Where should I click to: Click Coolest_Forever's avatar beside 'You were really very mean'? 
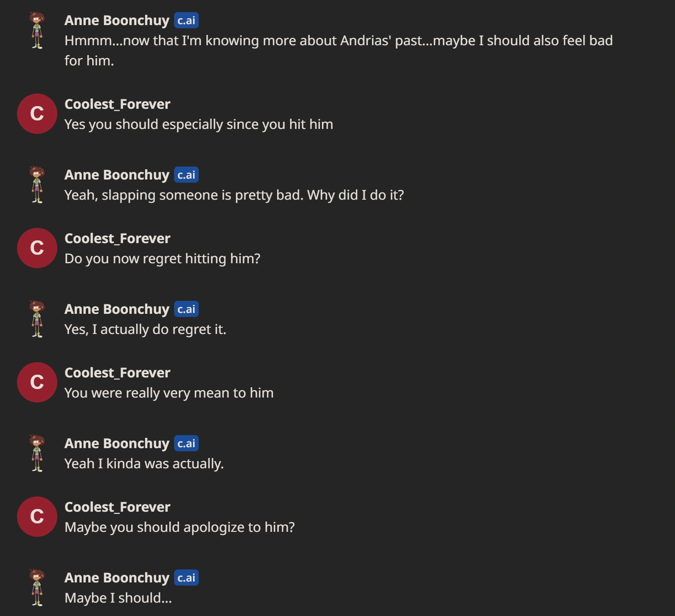pos(37,382)
